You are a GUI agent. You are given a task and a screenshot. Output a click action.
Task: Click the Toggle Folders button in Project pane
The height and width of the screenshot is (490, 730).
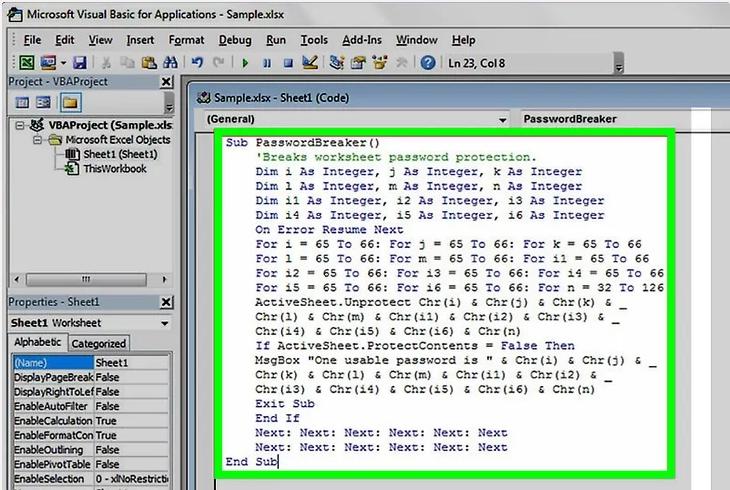(70, 102)
